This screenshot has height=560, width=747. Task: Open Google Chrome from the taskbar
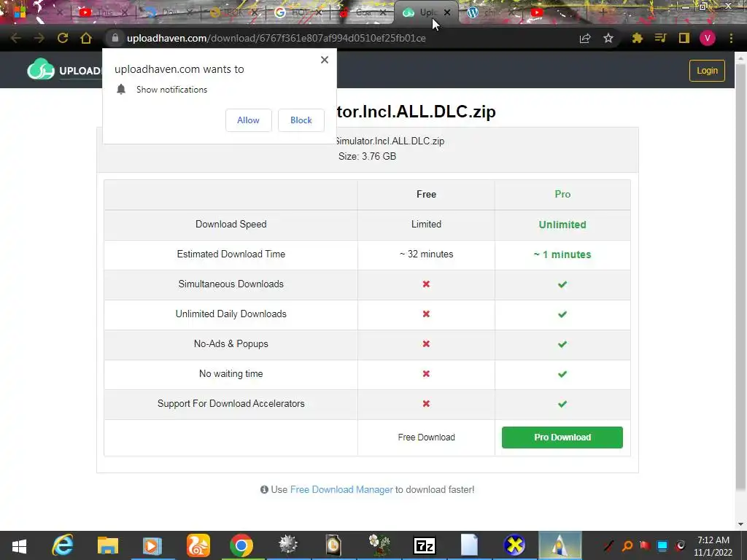[241, 545]
